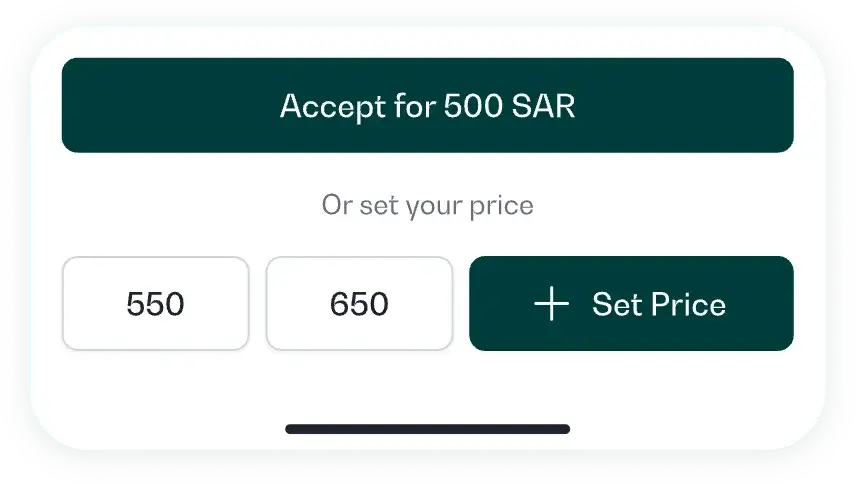This screenshot has width=856, height=484.
Task: Choose the 650 price option
Action: coord(359,304)
